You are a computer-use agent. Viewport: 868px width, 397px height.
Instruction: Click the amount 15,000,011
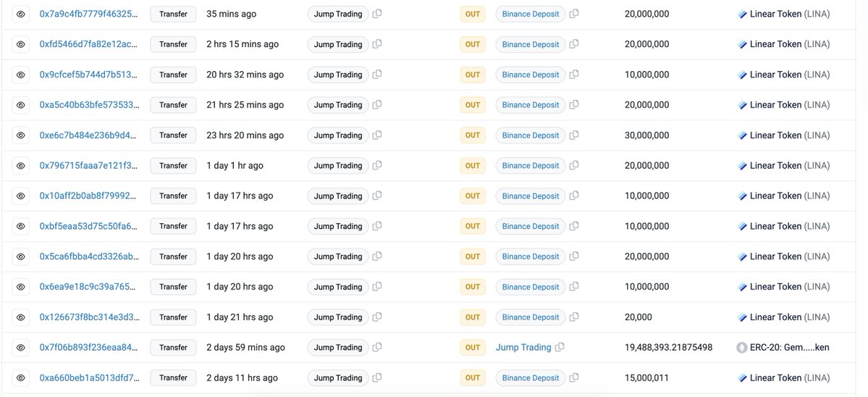pos(646,377)
